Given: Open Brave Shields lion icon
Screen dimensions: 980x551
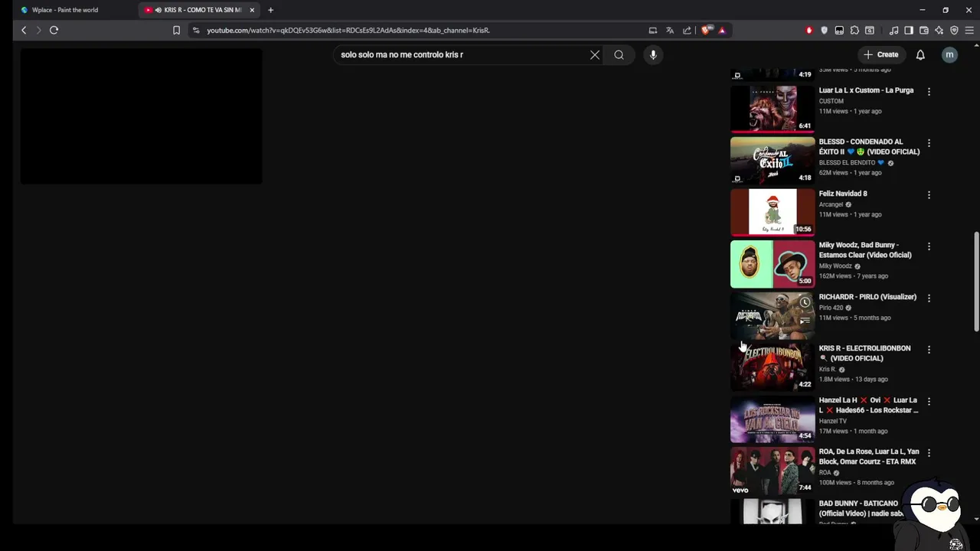Looking at the screenshot, I should 706,30.
